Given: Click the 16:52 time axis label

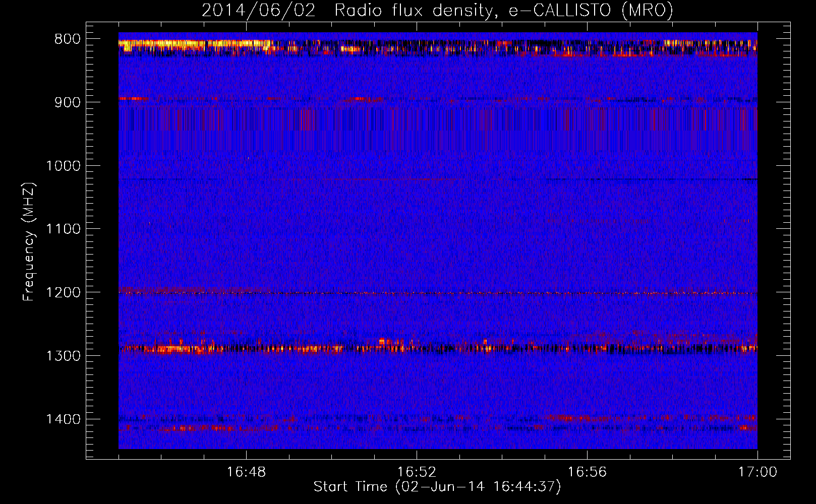Looking at the screenshot, I should click(x=417, y=472).
